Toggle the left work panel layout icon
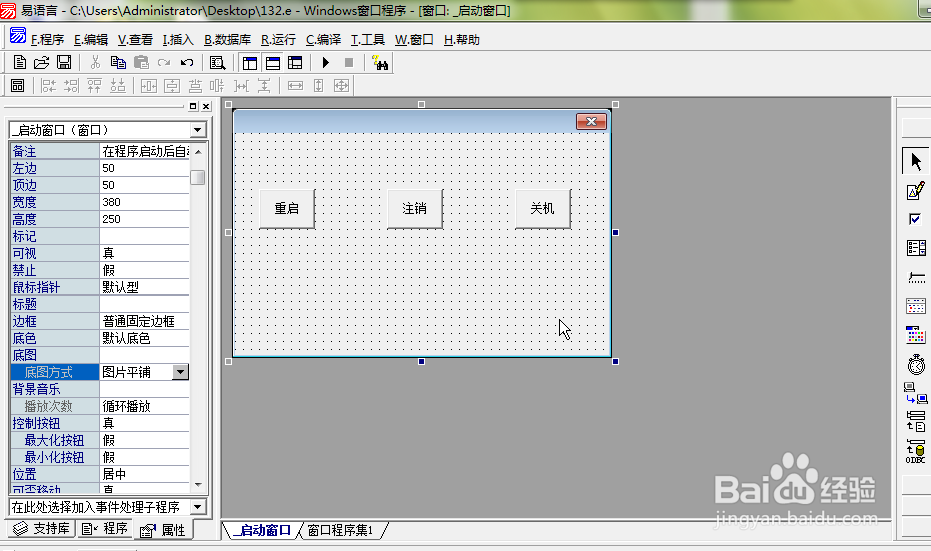The height and width of the screenshot is (551, 931). (250, 62)
